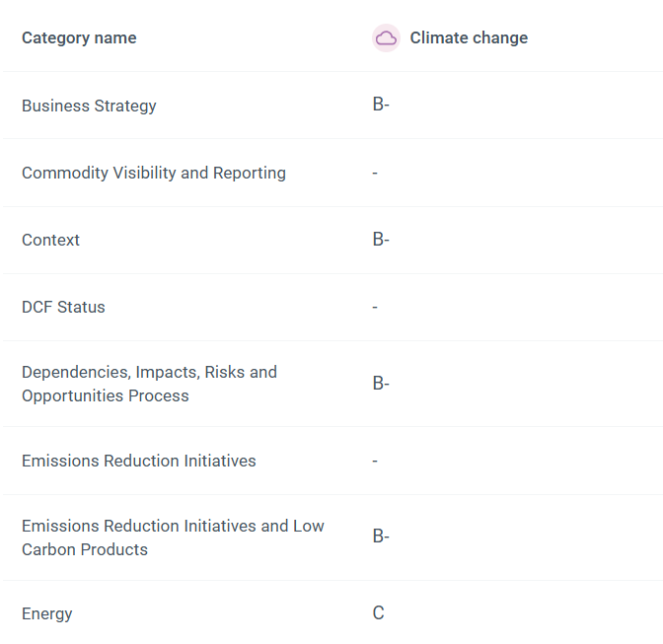
Task: Select Commodity Visibility and Reporting category
Action: [x=154, y=173]
